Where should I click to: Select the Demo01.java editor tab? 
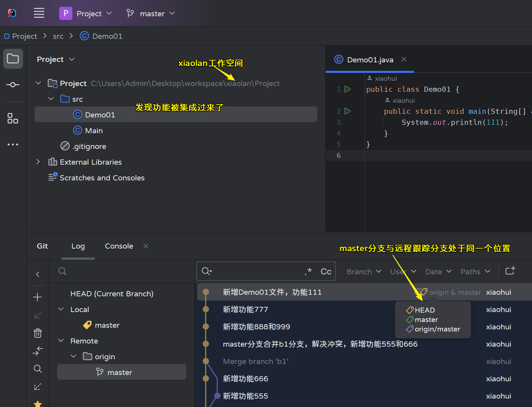(370, 60)
